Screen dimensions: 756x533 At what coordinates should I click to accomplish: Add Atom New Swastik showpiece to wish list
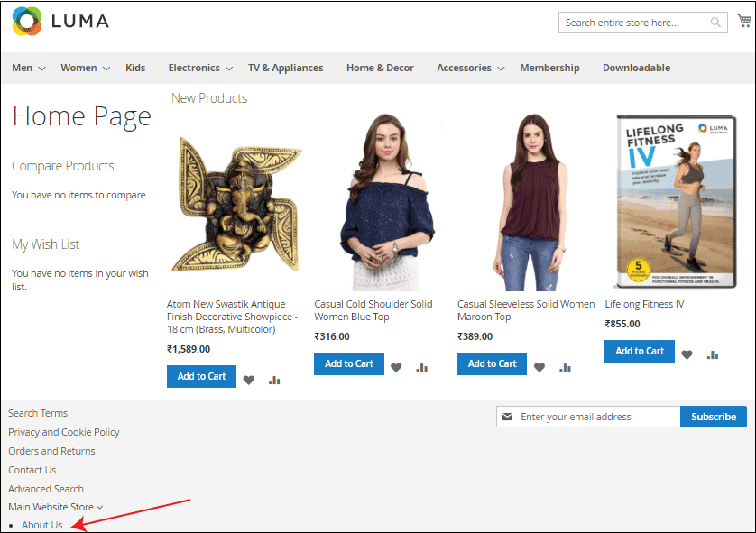point(249,381)
